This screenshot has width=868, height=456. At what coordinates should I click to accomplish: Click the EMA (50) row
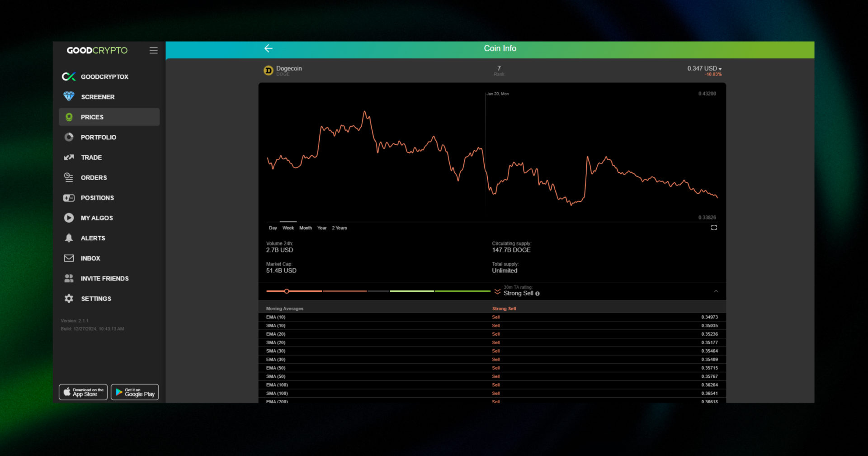pyautogui.click(x=492, y=368)
